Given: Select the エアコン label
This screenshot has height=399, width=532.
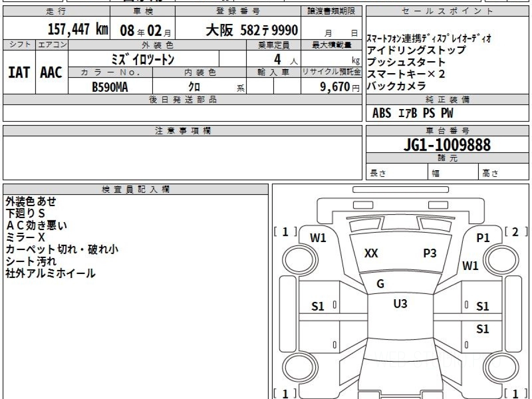Looking at the screenshot, I should (52, 45).
